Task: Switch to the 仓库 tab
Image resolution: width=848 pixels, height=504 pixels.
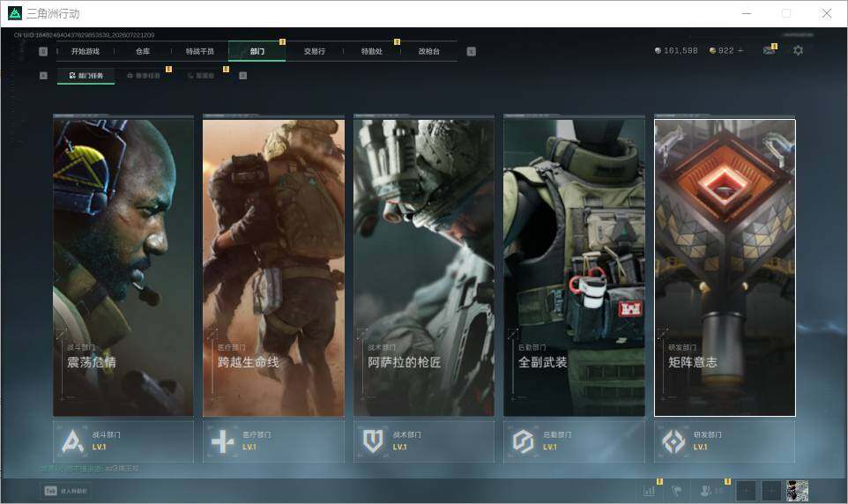Action: tap(143, 51)
